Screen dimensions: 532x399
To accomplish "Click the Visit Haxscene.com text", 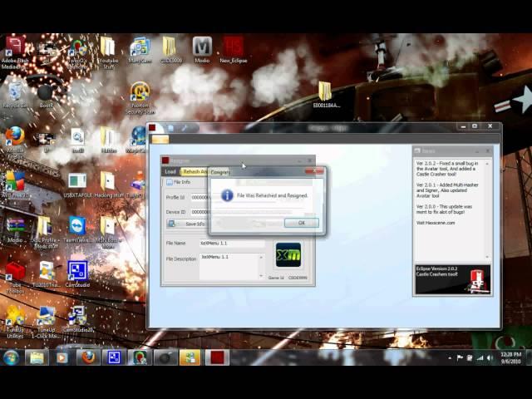I will click(x=436, y=223).
